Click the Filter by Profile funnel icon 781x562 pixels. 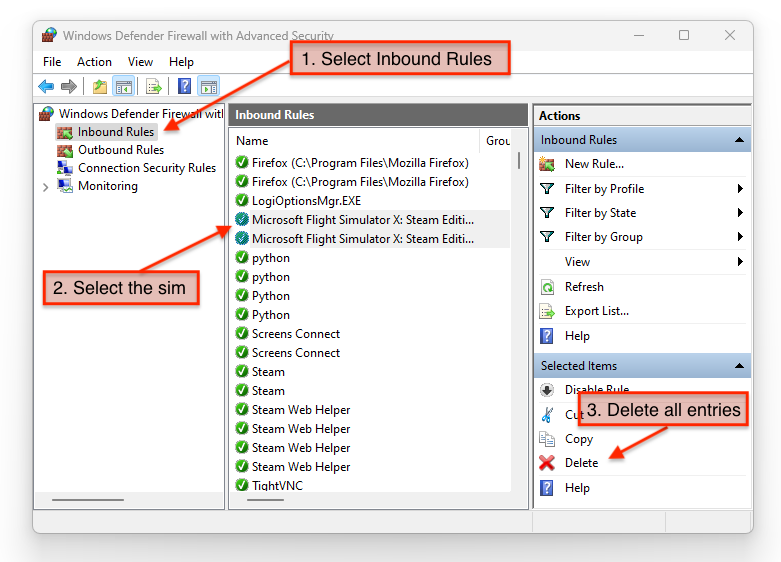547,189
